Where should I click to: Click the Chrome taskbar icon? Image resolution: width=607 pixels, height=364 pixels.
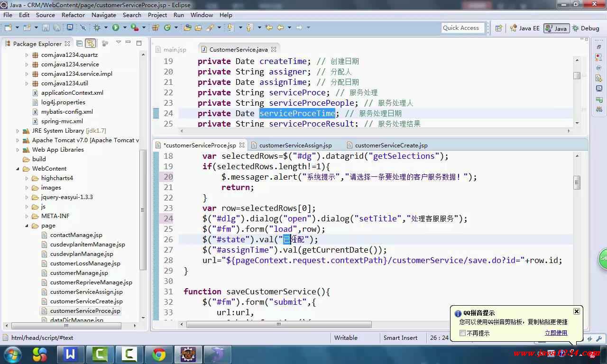click(159, 355)
